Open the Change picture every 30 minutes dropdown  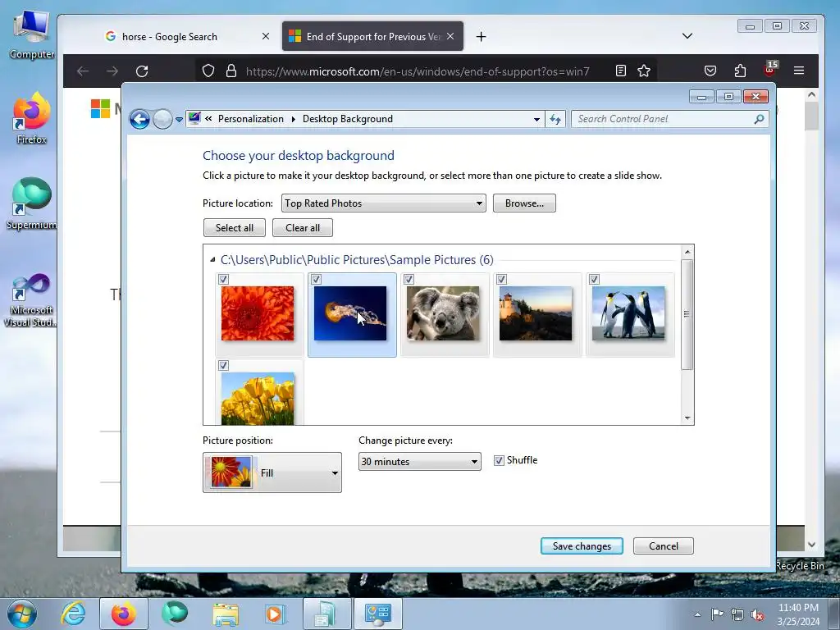click(419, 461)
